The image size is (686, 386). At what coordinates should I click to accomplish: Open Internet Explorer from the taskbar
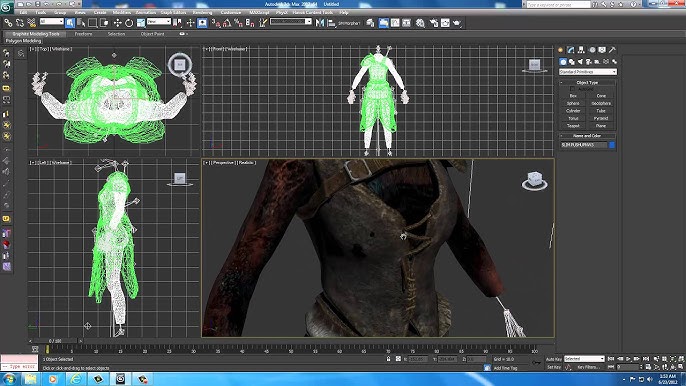75,379
